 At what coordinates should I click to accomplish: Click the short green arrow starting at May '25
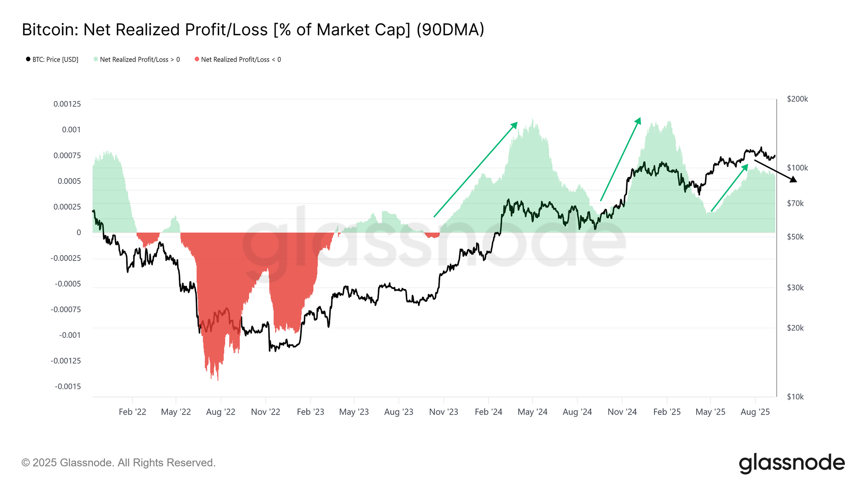(730, 188)
